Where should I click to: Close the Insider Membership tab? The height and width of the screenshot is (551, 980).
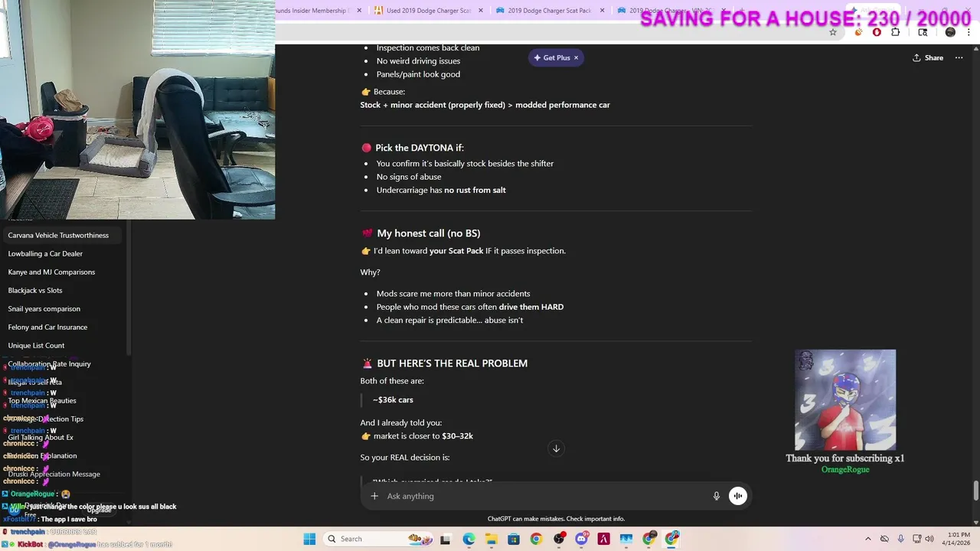[360, 11]
